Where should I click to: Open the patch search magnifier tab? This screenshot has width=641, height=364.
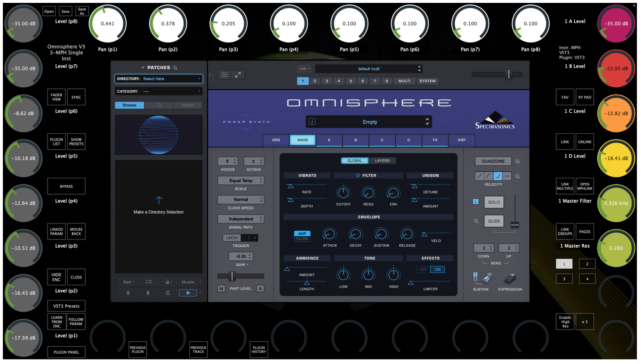coord(159,105)
